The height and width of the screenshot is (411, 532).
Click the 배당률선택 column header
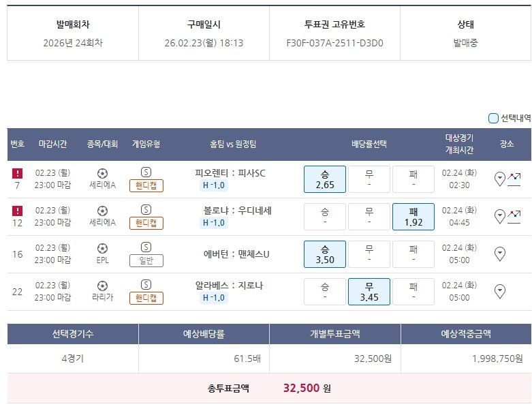[x=369, y=144]
